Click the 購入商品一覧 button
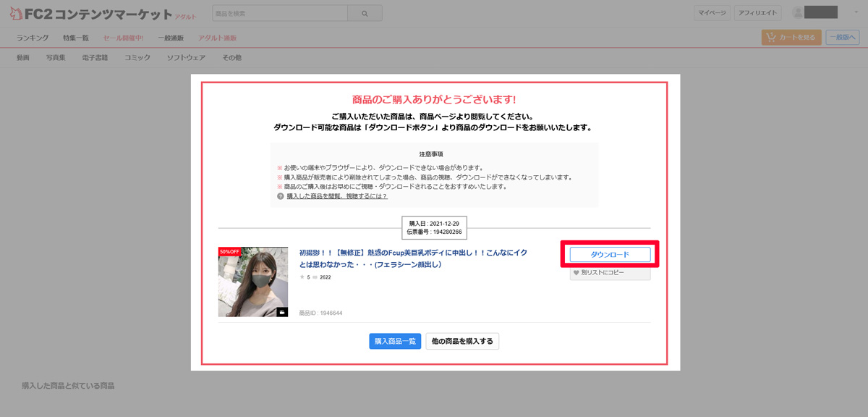Image resolution: width=868 pixels, height=417 pixels. tap(395, 341)
